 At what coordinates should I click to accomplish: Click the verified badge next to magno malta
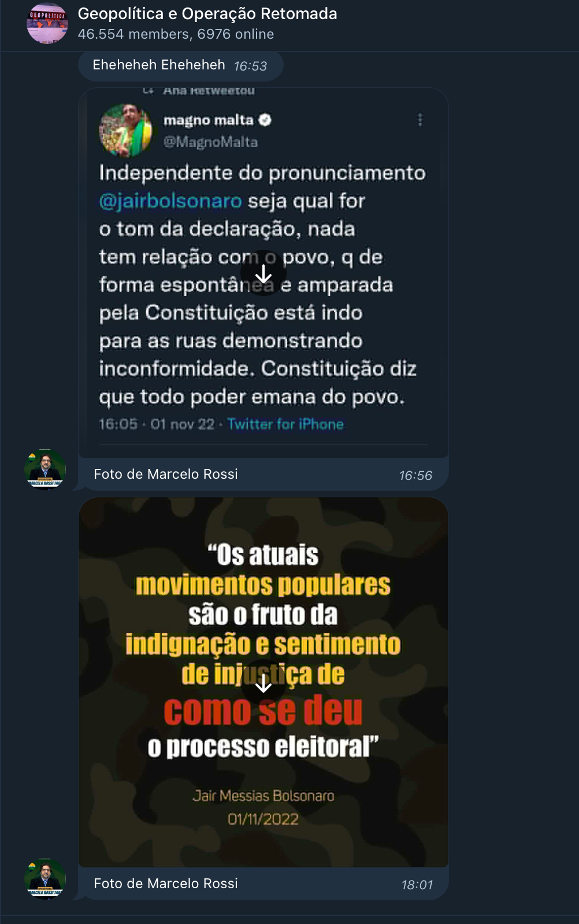click(x=265, y=120)
